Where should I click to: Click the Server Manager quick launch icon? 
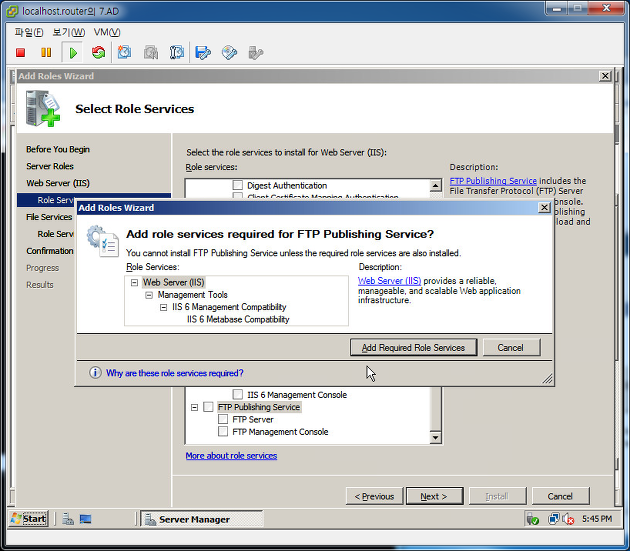(x=68, y=519)
